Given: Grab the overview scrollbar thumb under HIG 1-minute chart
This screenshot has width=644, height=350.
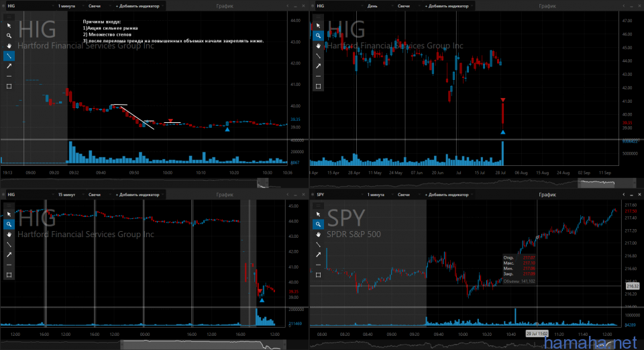Looking at the screenshot, I should click(263, 183).
